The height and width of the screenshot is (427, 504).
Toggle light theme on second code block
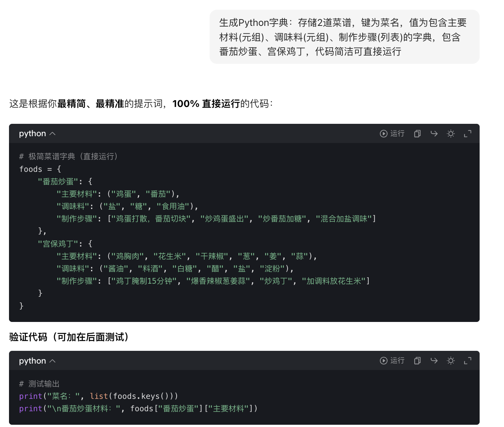pos(451,361)
